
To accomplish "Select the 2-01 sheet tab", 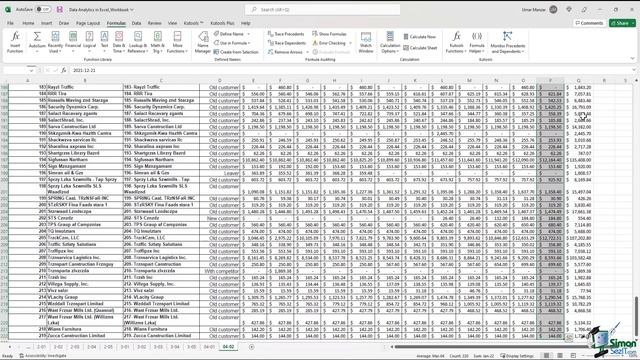I will click(42, 347).
